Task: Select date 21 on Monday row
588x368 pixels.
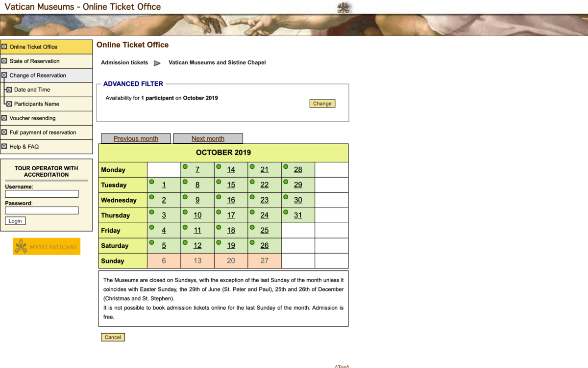Action: [265, 170]
